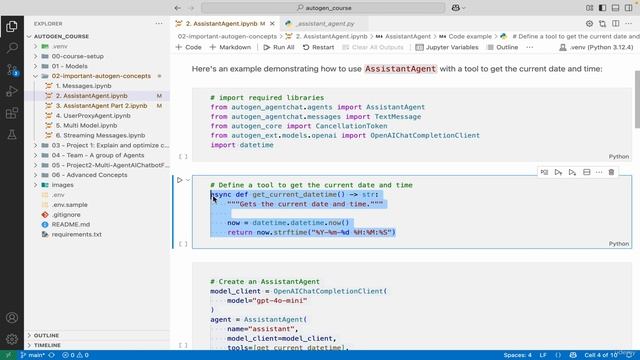
Task: Open notebook Outline
Action: pyautogui.click(x=503, y=47)
